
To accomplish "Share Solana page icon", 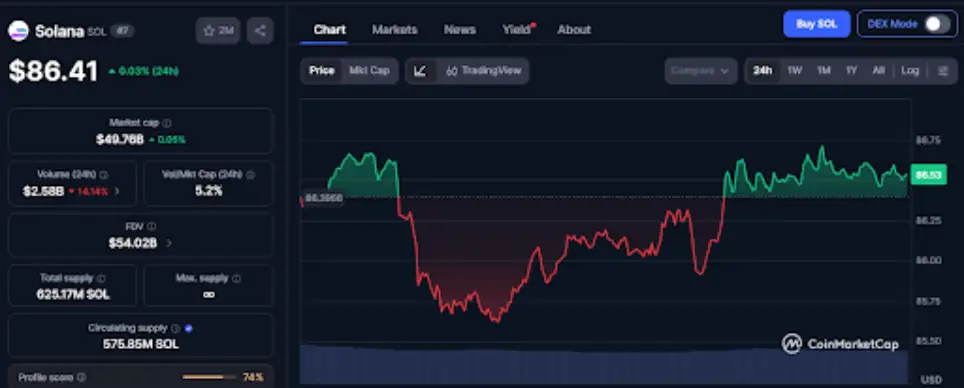I will [x=260, y=31].
